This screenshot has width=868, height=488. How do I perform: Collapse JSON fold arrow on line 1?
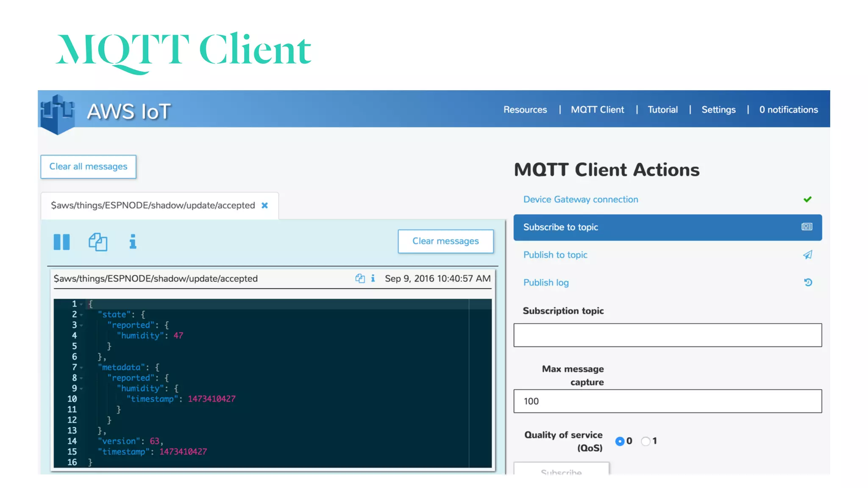pos(81,304)
